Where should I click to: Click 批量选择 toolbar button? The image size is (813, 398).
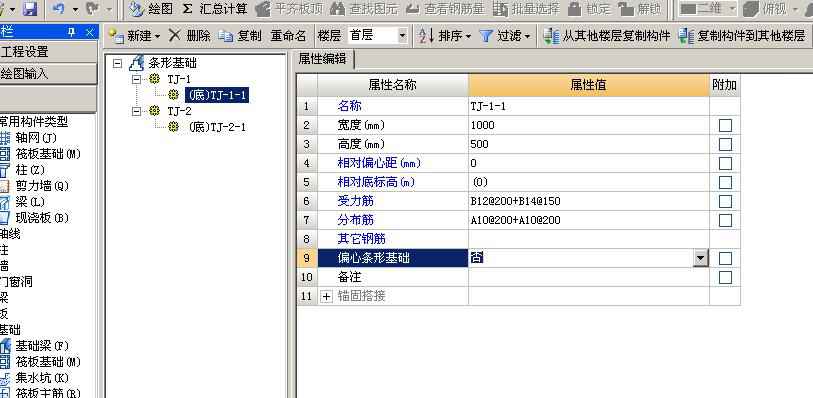tap(526, 9)
